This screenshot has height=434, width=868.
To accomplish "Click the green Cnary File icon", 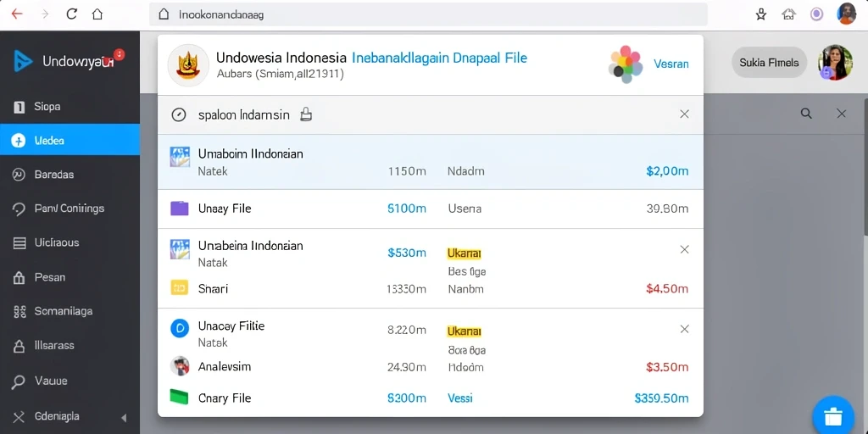I will [180, 397].
